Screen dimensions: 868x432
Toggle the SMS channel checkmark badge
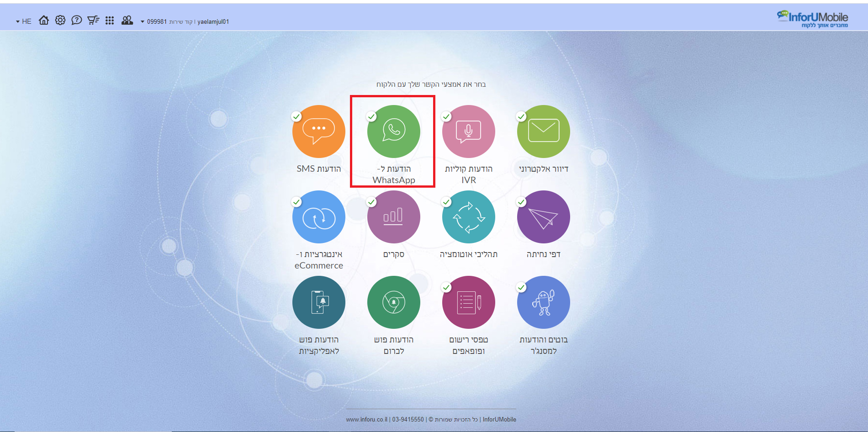click(x=296, y=116)
